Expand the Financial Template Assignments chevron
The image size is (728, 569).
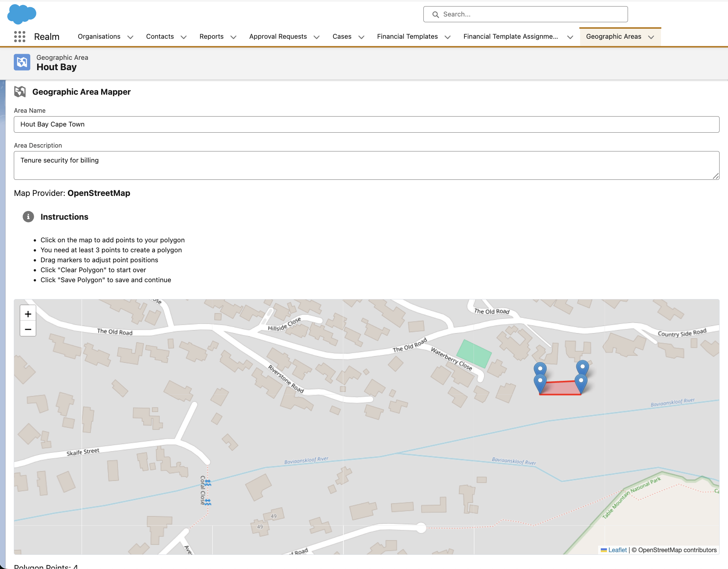pyautogui.click(x=570, y=37)
